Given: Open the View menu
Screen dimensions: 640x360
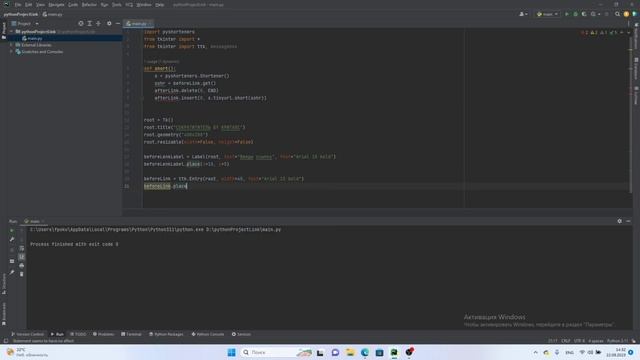Looking at the screenshot, I should [40, 5].
